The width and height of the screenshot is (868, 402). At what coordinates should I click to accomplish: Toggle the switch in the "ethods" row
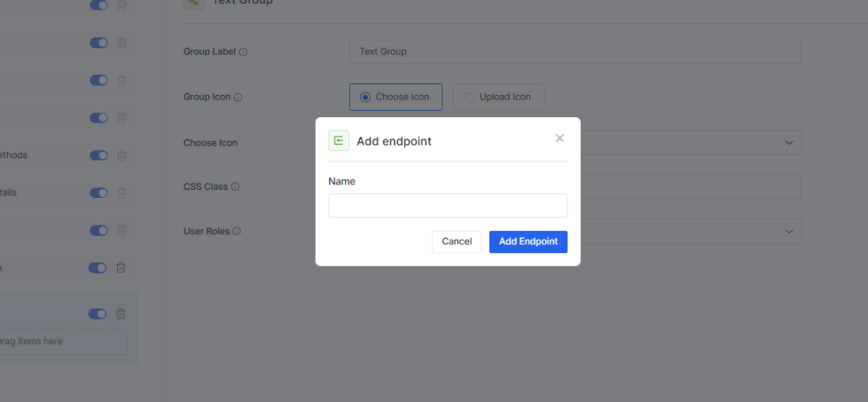[x=98, y=155]
